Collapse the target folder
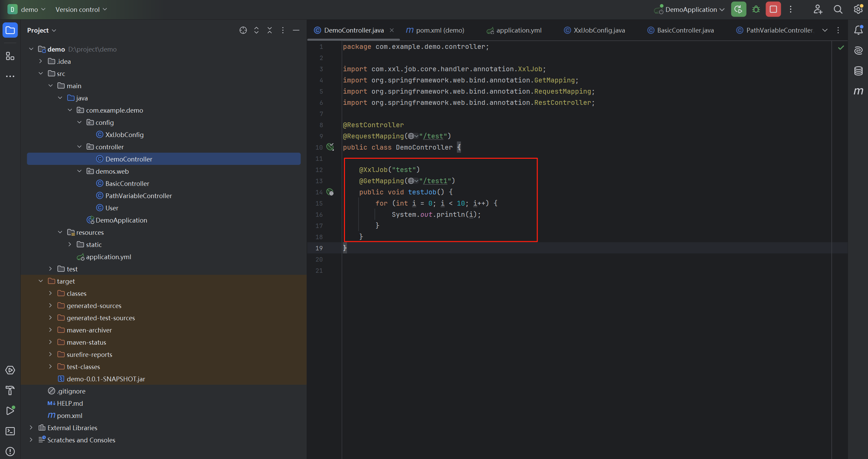This screenshot has width=868, height=459. coord(41,281)
